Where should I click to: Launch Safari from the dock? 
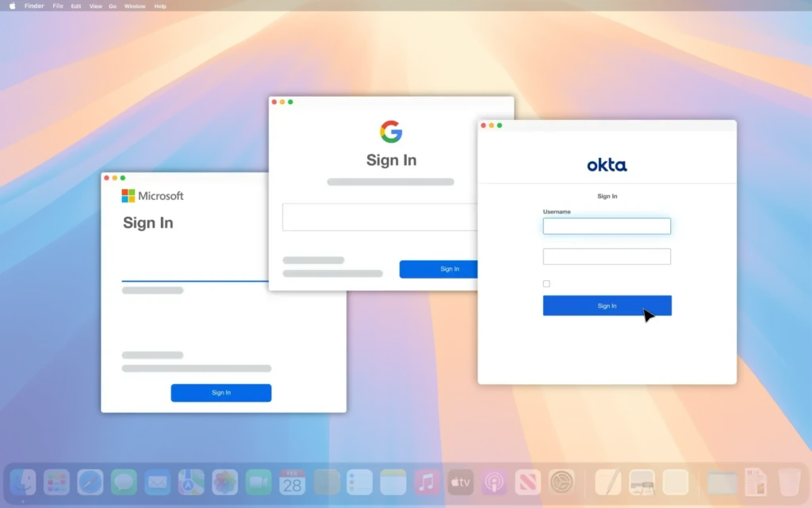[x=90, y=482]
